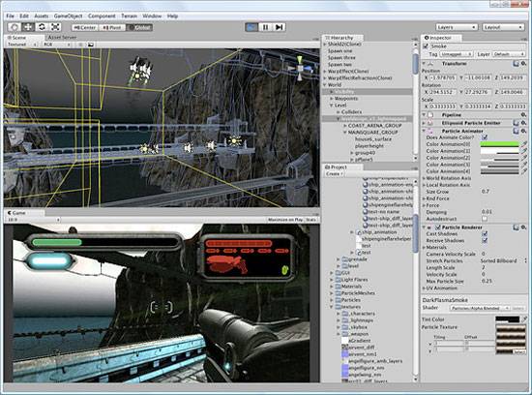This screenshot has height=395, width=532.
Task: Open the GameObject menu
Action: 69,15
